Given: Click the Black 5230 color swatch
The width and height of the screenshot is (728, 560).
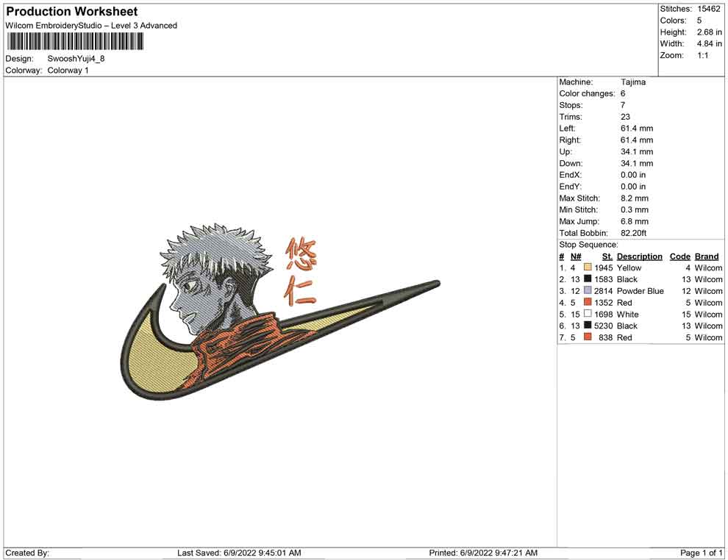Looking at the screenshot, I should click(588, 326).
